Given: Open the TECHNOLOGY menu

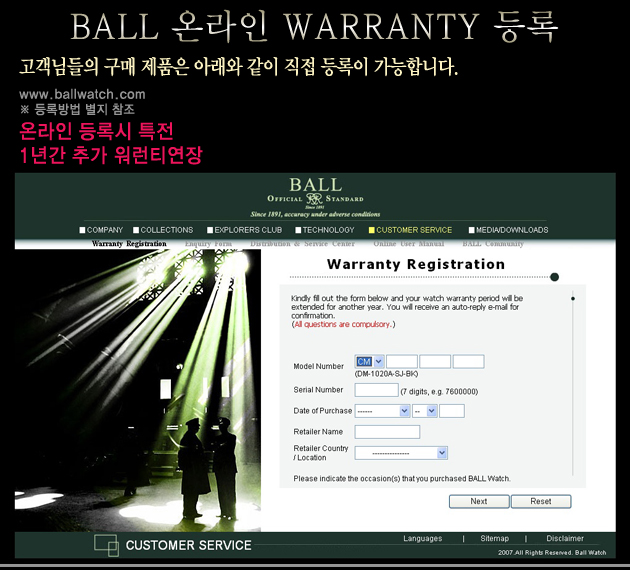Looking at the screenshot, I should click(325, 230).
